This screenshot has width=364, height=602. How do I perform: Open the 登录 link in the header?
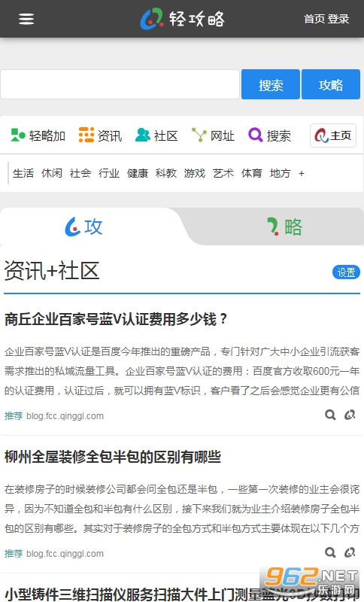pos(338,19)
